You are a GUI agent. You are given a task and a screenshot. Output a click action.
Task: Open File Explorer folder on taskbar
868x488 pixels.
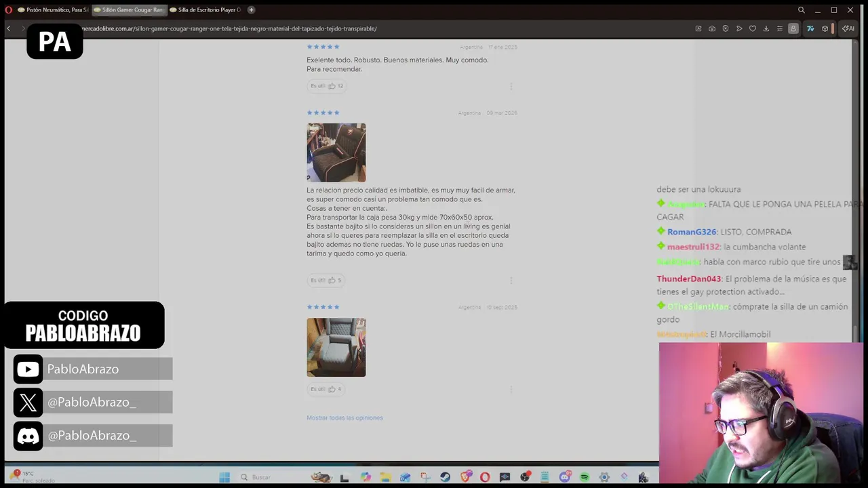(x=385, y=477)
